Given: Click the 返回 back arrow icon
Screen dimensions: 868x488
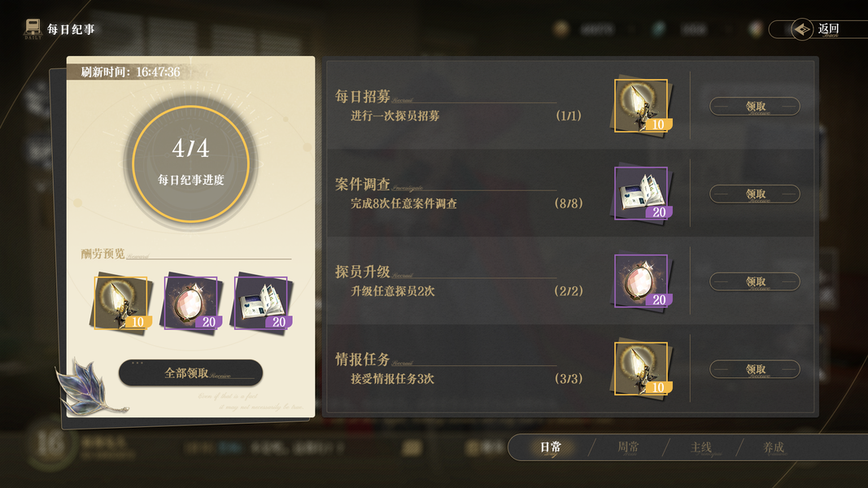Looking at the screenshot, I should (x=801, y=29).
